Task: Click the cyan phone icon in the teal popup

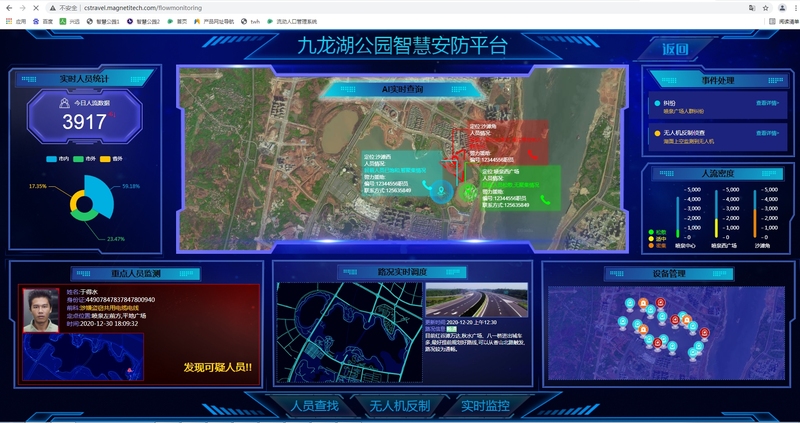Action: tap(427, 185)
